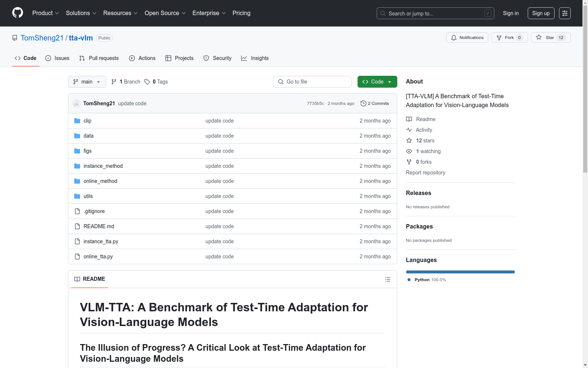
Task: Open the instance_method folder
Action: [103, 166]
